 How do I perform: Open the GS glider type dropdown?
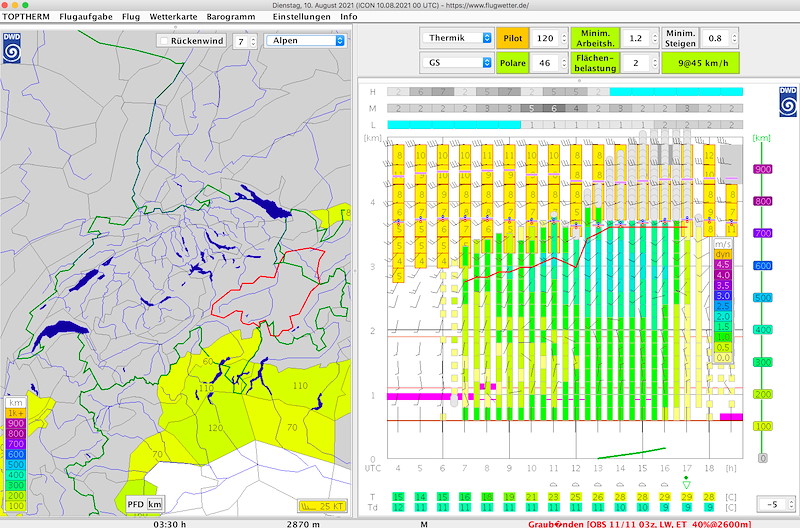457,63
